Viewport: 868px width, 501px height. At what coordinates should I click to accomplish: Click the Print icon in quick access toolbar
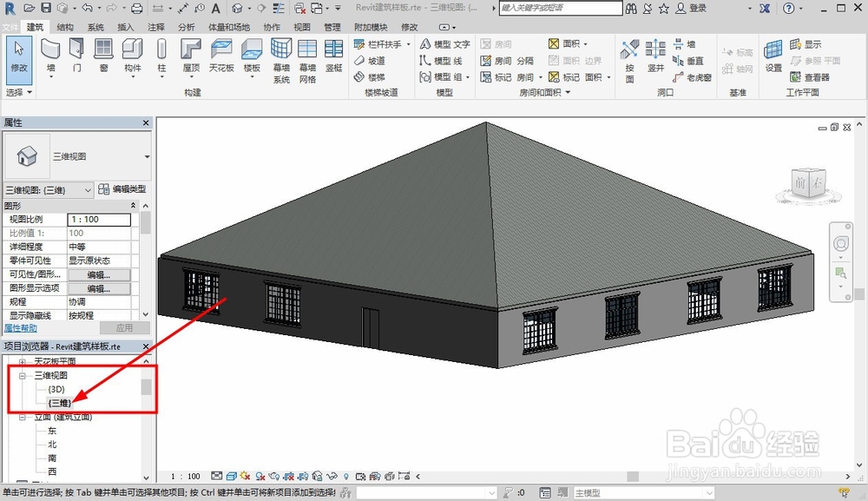tap(137, 9)
